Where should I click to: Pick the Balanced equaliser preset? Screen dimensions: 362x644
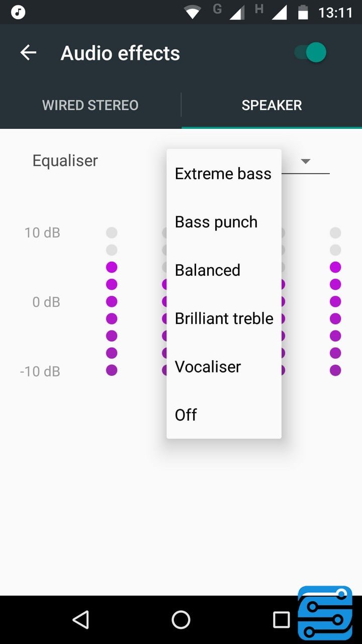point(208,270)
